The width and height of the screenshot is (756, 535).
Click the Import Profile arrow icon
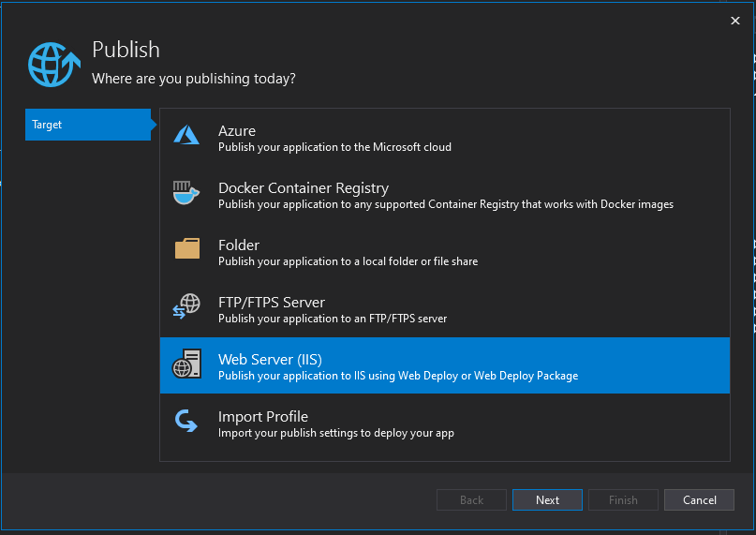pos(186,422)
